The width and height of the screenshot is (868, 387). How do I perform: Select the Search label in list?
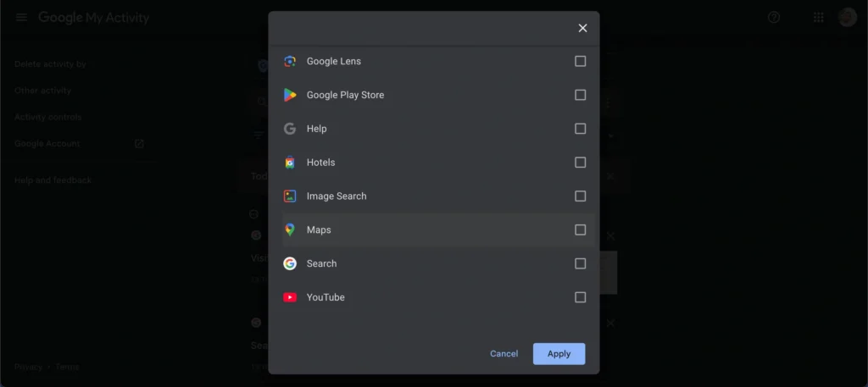tap(321, 263)
